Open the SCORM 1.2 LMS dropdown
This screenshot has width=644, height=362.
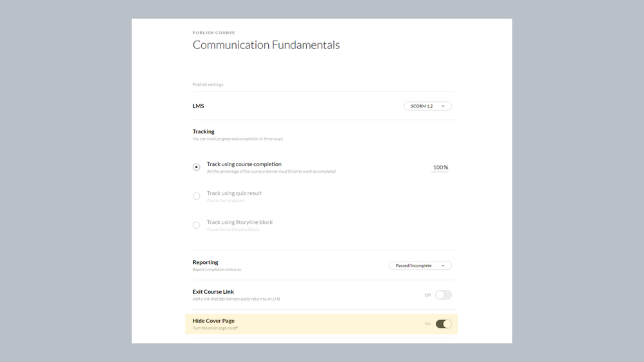(427, 106)
